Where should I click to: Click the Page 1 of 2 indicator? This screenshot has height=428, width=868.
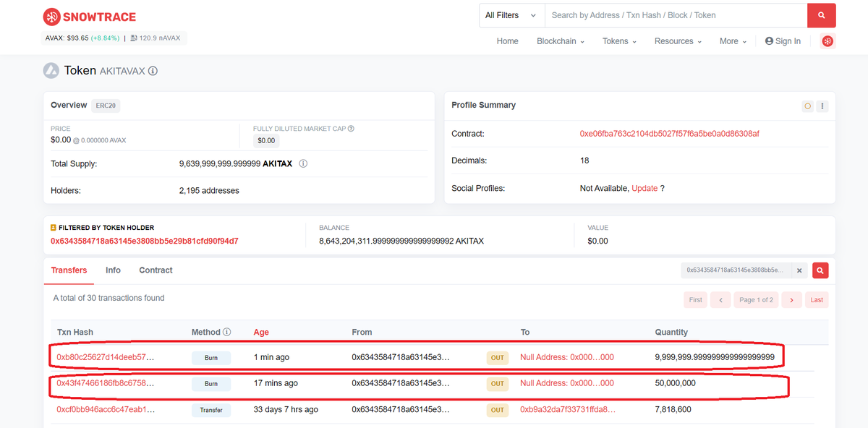(756, 300)
